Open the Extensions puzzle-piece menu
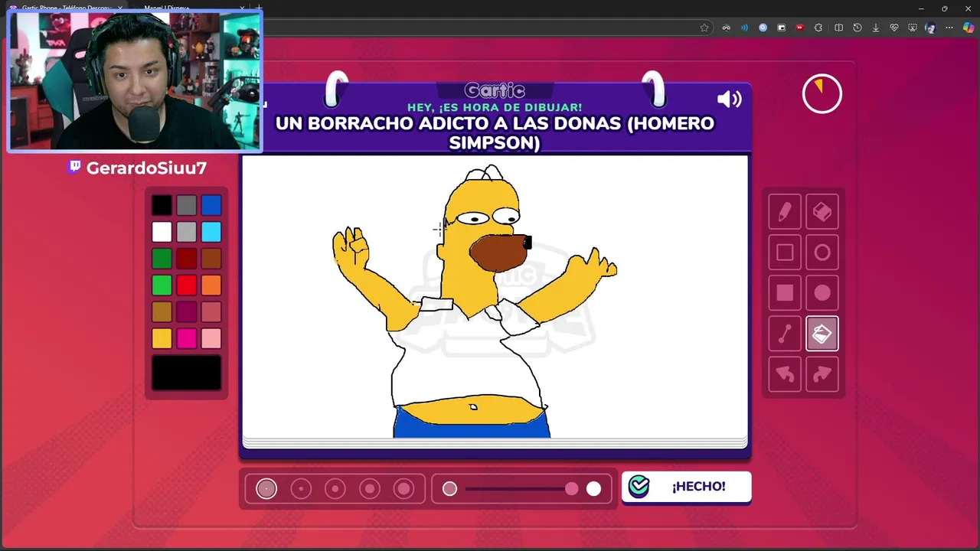The width and height of the screenshot is (980, 551). [x=818, y=28]
